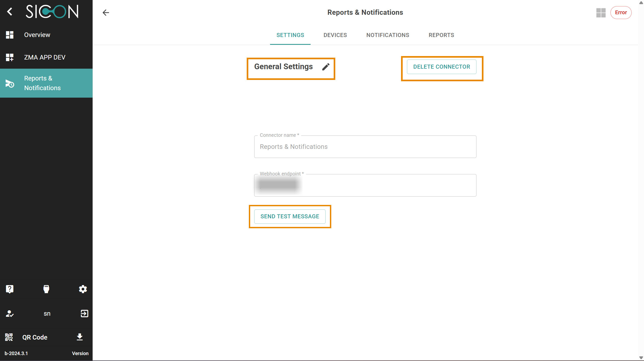Click the network plug icon in sidebar

coord(46,289)
